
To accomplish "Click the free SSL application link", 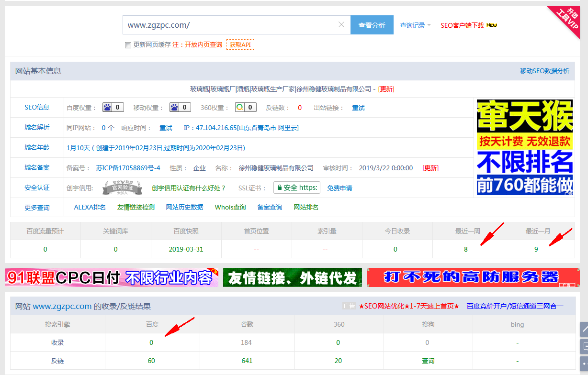I will coord(340,188).
